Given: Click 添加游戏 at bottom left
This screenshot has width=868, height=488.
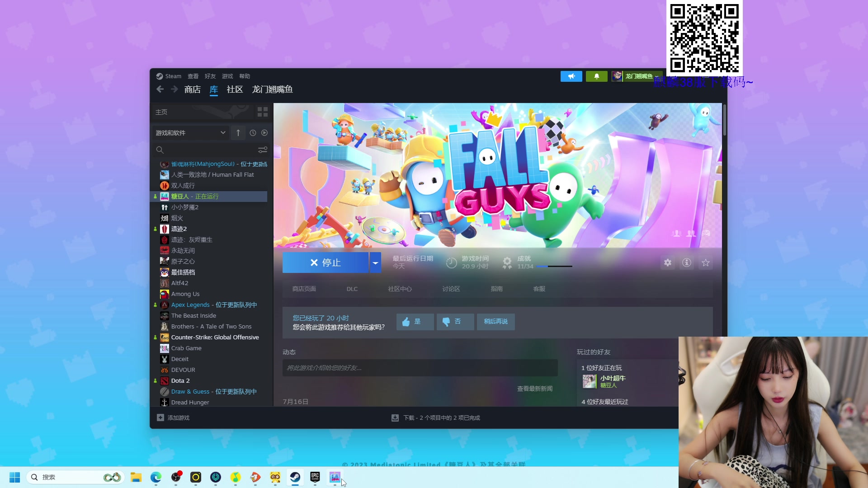Looking at the screenshot, I should tap(178, 418).
